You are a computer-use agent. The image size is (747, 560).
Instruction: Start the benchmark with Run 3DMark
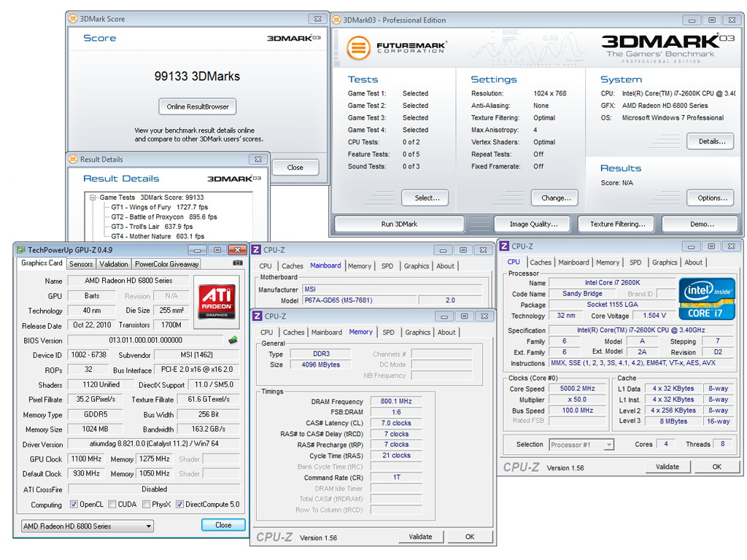pyautogui.click(x=399, y=225)
